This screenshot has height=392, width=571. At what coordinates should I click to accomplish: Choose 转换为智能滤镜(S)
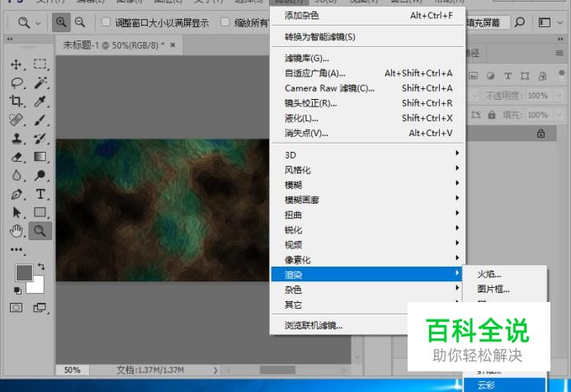(367, 37)
